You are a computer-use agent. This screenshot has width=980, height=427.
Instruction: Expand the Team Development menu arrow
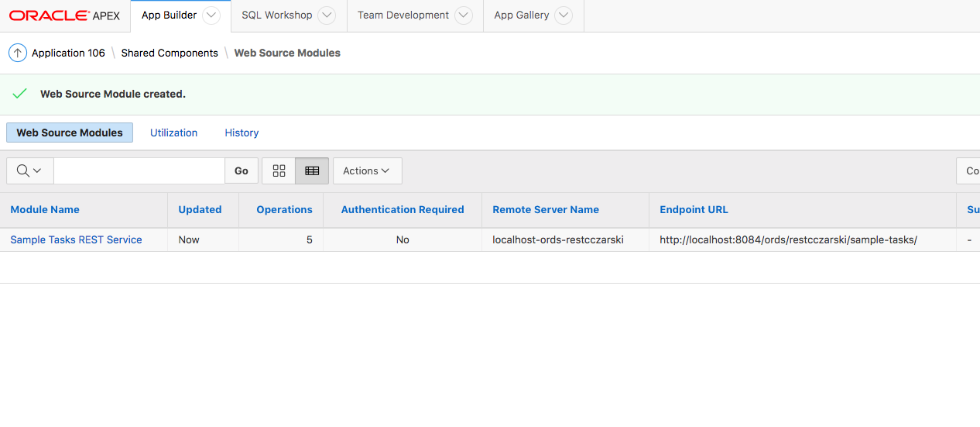point(463,15)
